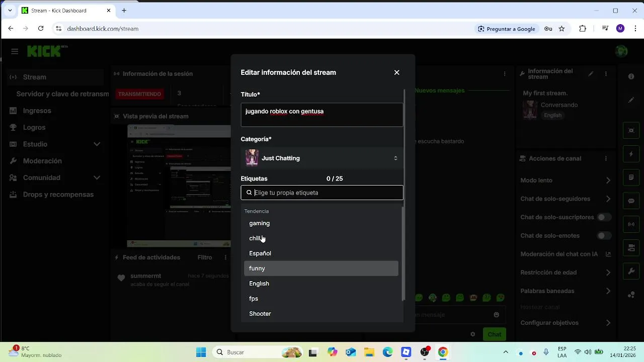
Task: Click the green Chat send button
Action: click(x=494, y=334)
